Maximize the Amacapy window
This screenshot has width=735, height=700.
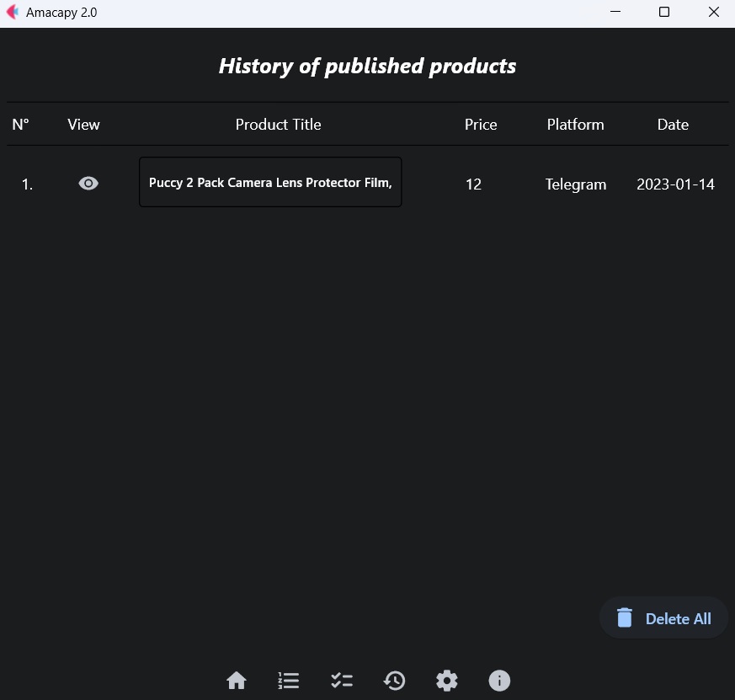pos(664,13)
